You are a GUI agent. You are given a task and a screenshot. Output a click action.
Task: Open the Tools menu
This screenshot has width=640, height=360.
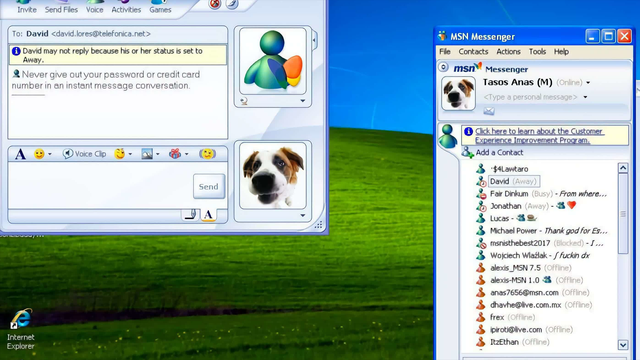tap(537, 52)
